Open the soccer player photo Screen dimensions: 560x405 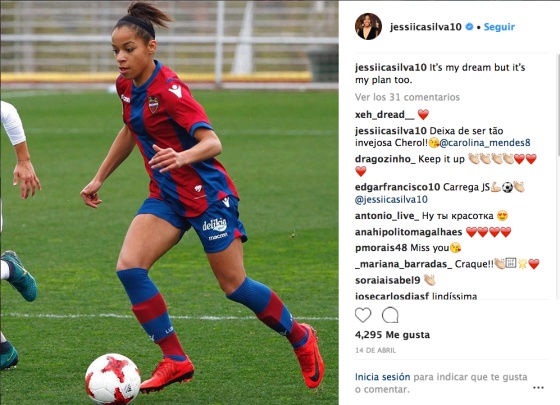coord(169,202)
